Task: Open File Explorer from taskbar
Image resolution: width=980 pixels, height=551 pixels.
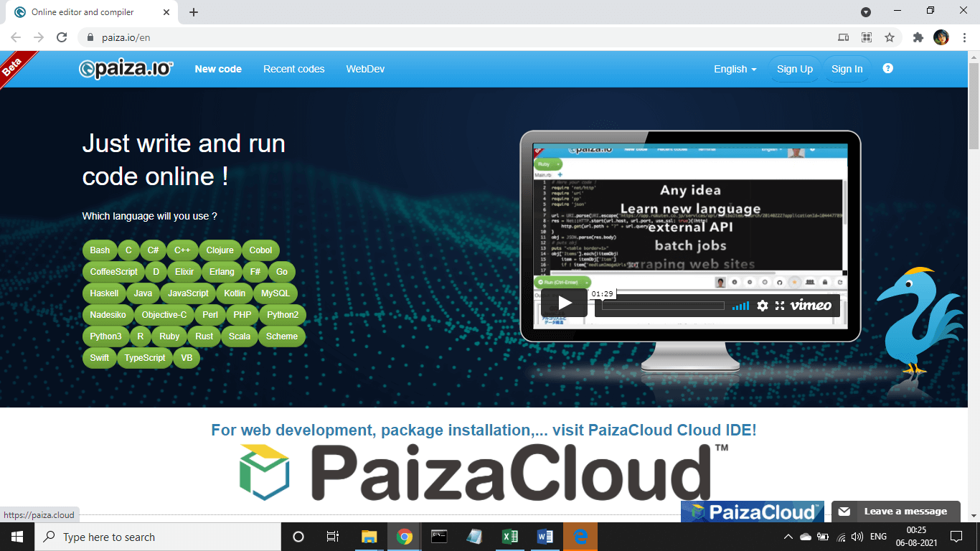Action: click(369, 537)
